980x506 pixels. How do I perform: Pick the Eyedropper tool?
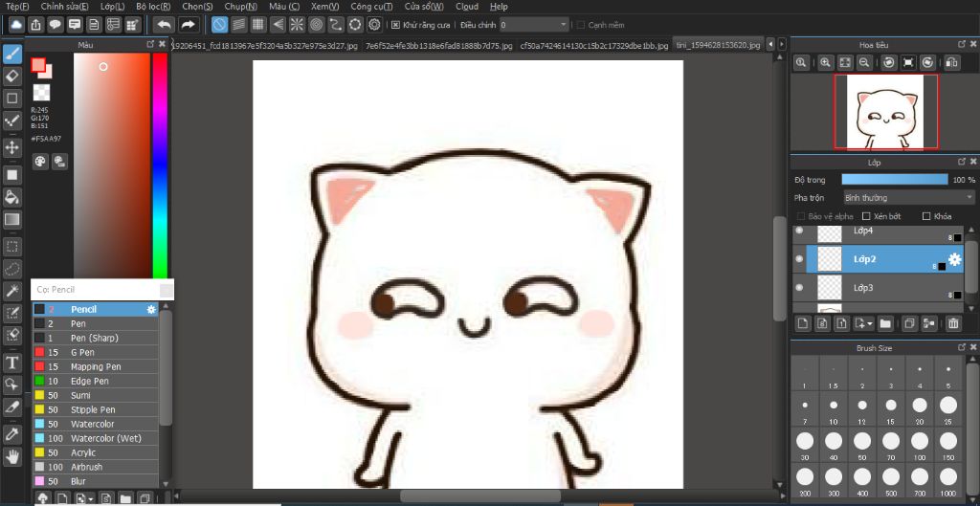11,434
